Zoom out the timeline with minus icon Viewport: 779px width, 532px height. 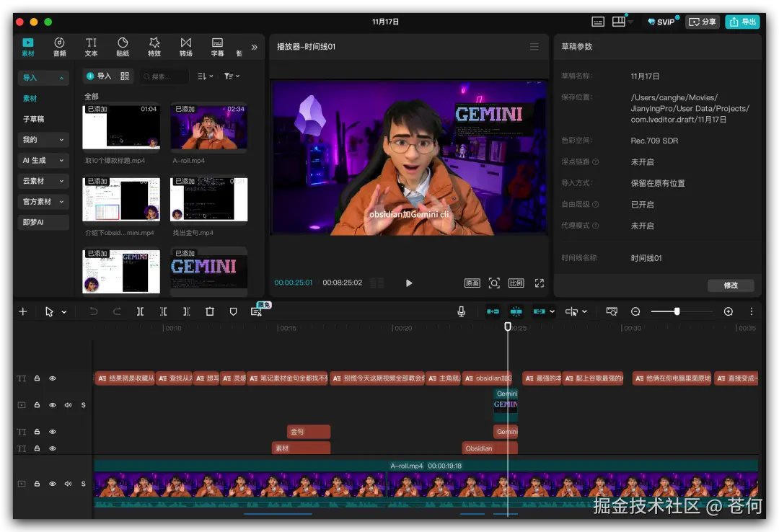point(635,311)
